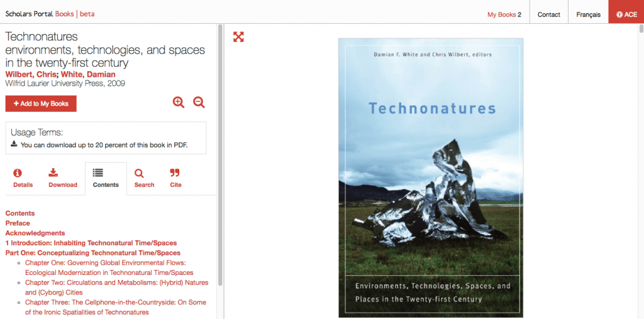Screen dimensions: 644x319
Task: Add this book to My Books
Action: click(41, 104)
